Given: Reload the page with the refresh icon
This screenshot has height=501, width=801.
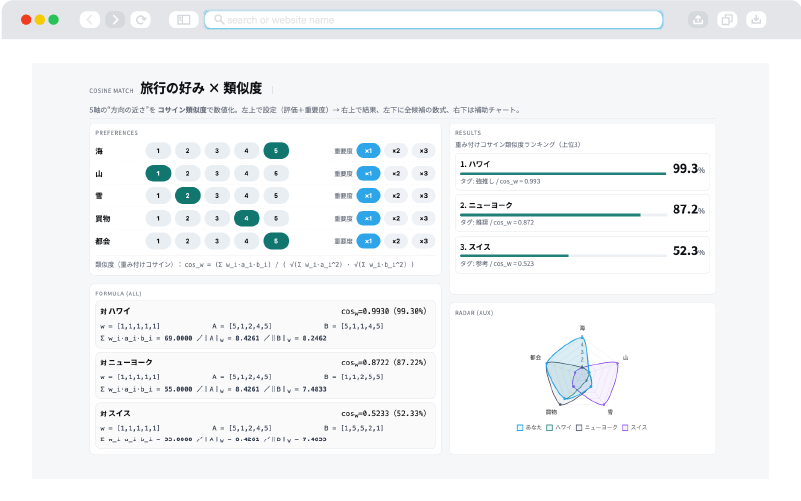Looking at the screenshot, I should pos(141,19).
